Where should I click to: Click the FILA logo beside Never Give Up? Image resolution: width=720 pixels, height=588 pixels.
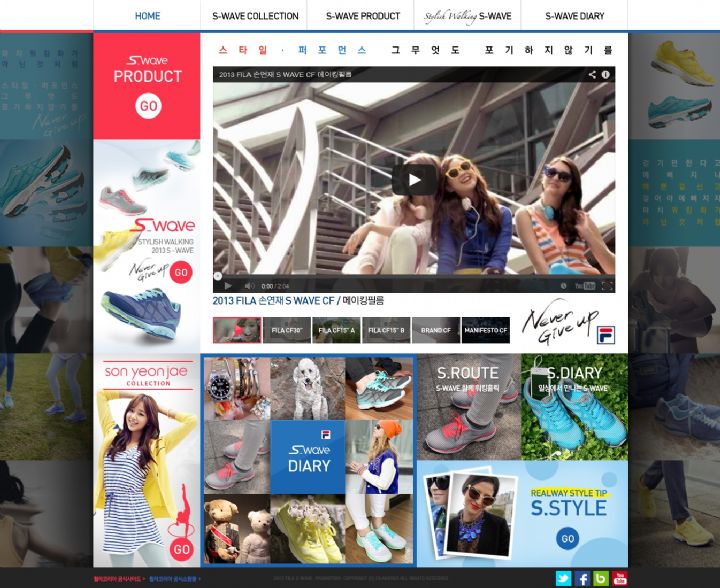[606, 335]
